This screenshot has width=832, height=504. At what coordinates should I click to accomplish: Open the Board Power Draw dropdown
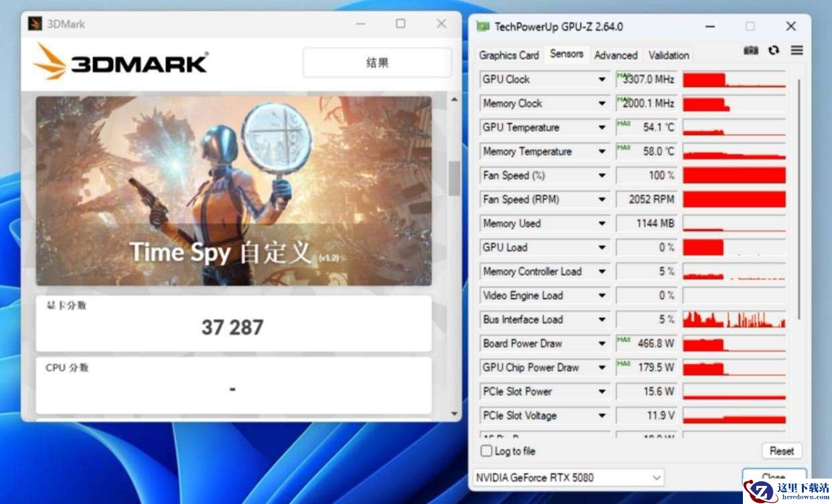click(x=602, y=344)
